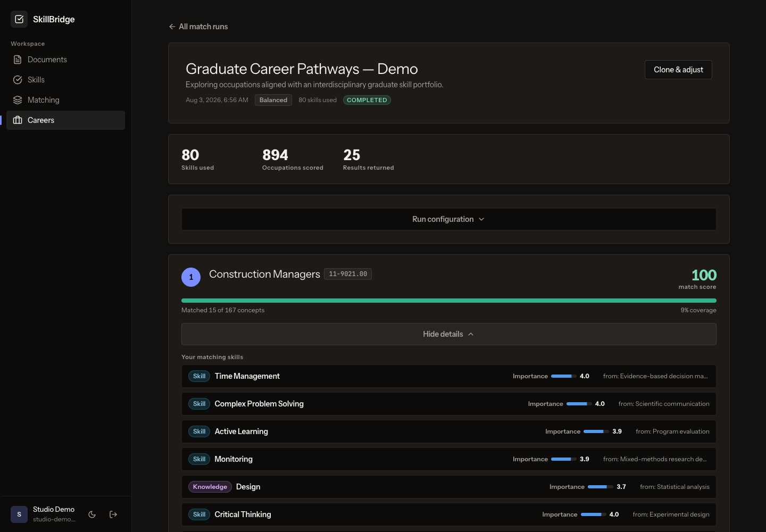Click the Clone & adjust button

pos(678,70)
